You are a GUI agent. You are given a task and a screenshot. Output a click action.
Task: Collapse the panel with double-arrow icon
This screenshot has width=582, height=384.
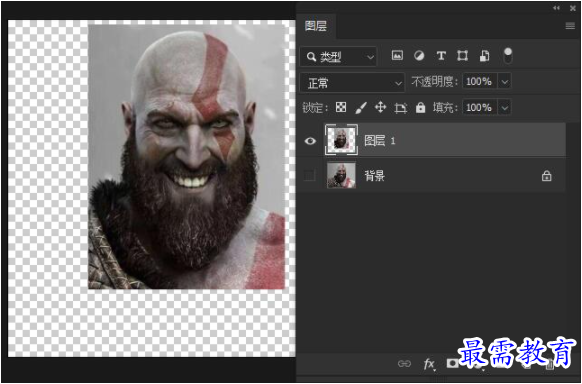tap(556, 8)
